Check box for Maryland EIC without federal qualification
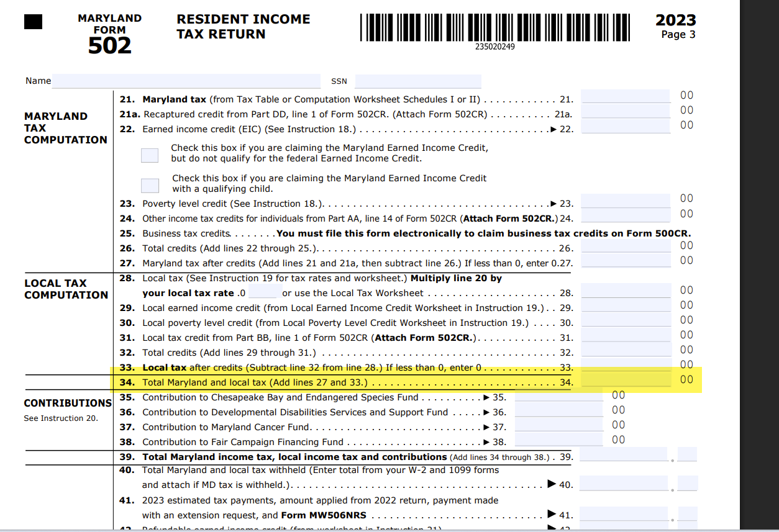 (x=150, y=155)
